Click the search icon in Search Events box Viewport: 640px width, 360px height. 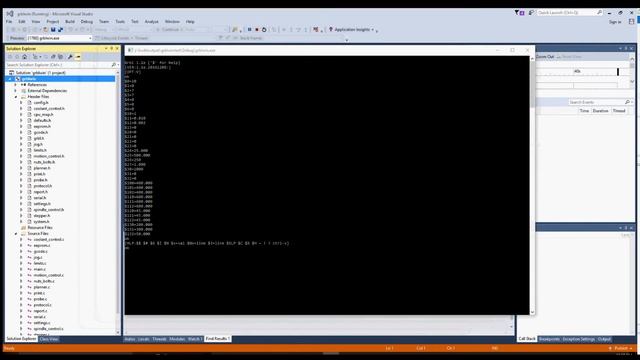click(627, 102)
